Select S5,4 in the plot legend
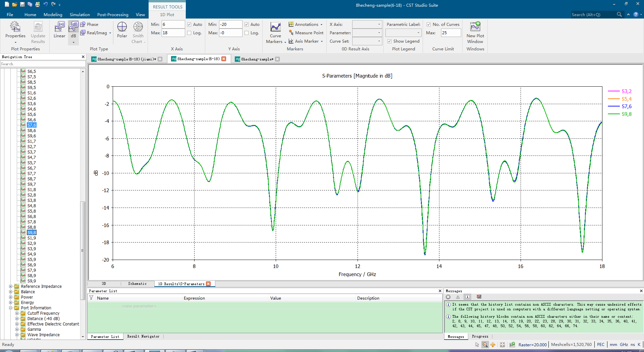Screen dimensions: 644x352 [620, 99]
